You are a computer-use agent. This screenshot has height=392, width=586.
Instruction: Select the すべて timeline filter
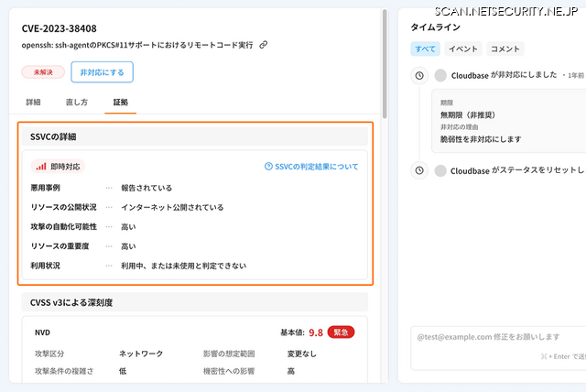tap(426, 49)
